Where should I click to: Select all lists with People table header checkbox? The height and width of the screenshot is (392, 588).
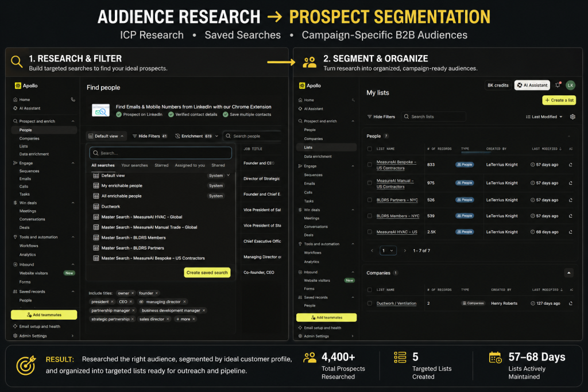point(370,149)
